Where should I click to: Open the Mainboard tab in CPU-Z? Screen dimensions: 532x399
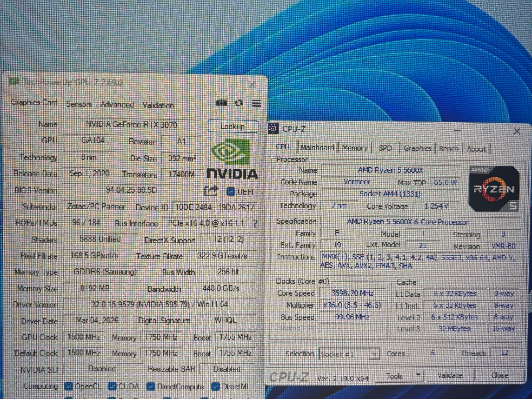click(317, 148)
